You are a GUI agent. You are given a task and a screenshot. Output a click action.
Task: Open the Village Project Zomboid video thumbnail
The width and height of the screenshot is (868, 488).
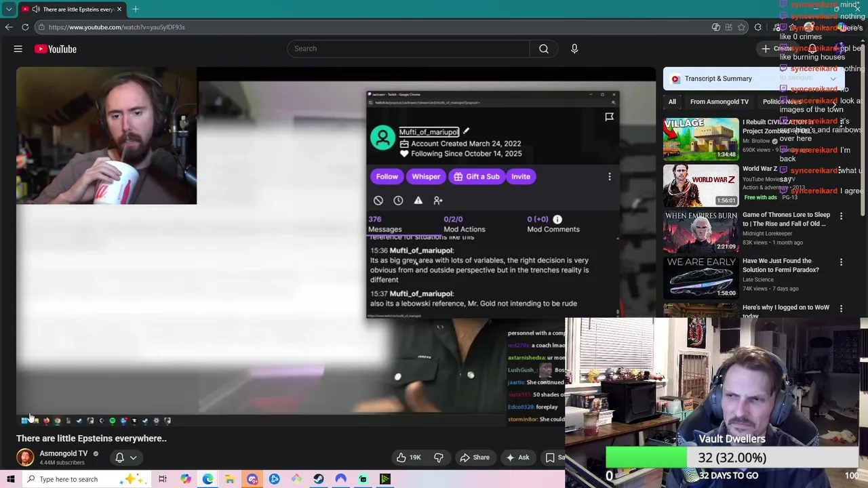tap(701, 139)
